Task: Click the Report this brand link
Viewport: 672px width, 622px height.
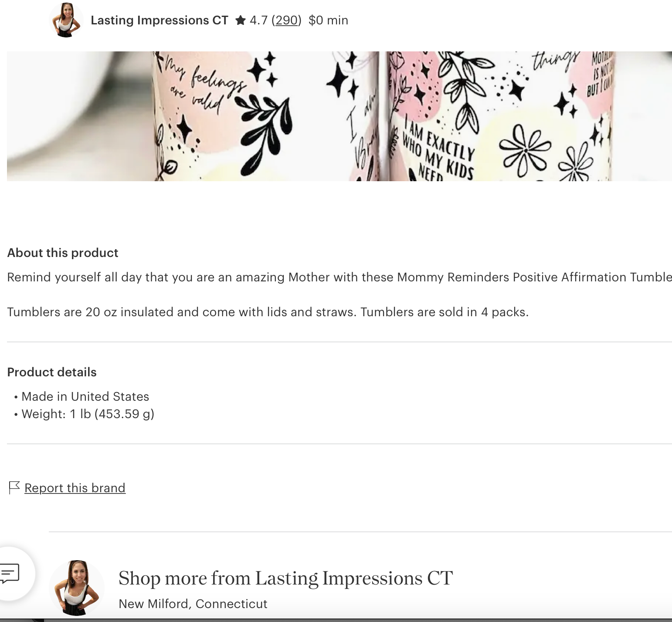Action: 75,488
